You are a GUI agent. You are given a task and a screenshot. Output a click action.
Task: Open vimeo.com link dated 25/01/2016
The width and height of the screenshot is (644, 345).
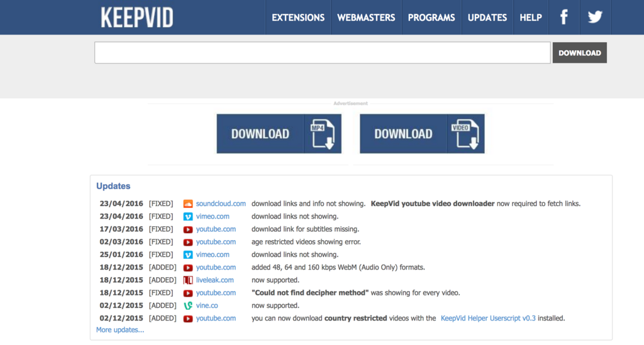point(213,255)
